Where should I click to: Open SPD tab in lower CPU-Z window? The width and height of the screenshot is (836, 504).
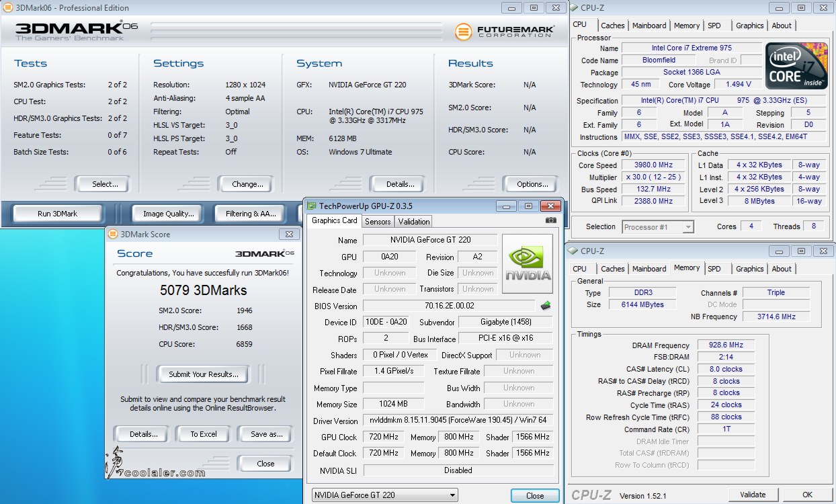tap(714, 269)
